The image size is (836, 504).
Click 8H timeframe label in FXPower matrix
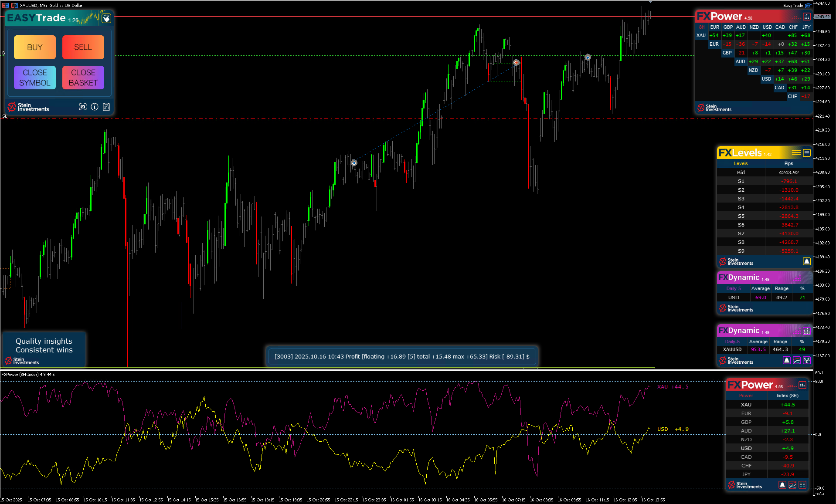pos(702,27)
